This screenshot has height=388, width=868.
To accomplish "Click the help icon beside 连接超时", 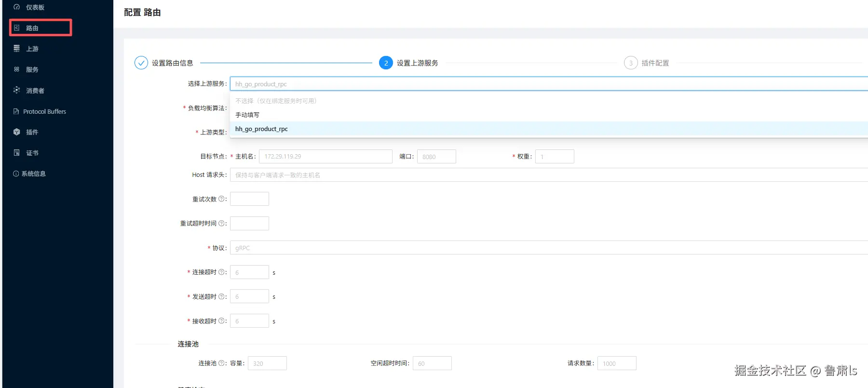I will pyautogui.click(x=221, y=272).
